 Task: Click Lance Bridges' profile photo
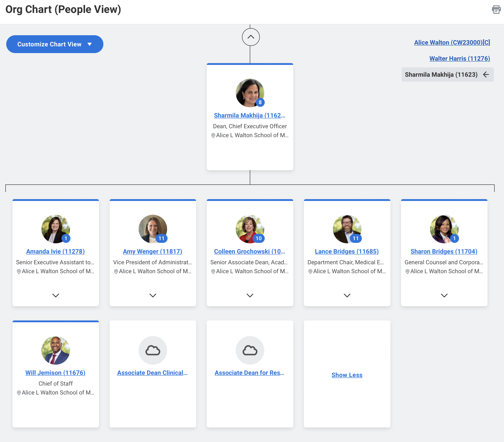[347, 229]
